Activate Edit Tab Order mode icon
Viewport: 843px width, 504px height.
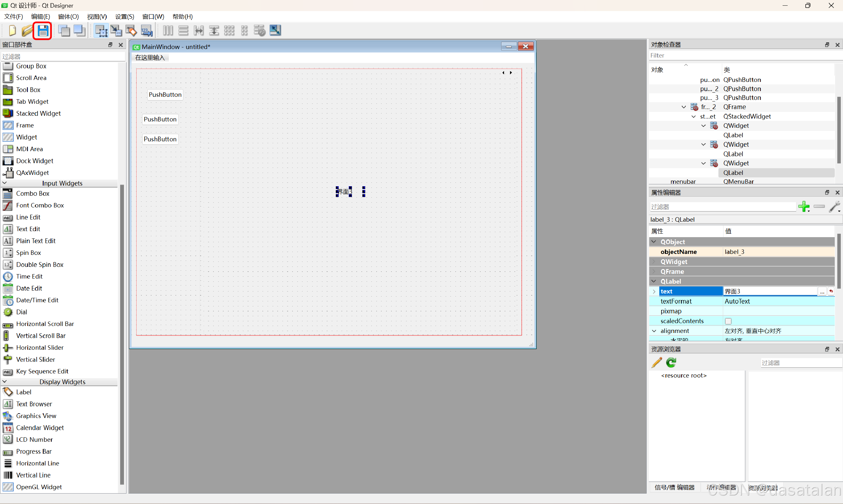pos(147,31)
